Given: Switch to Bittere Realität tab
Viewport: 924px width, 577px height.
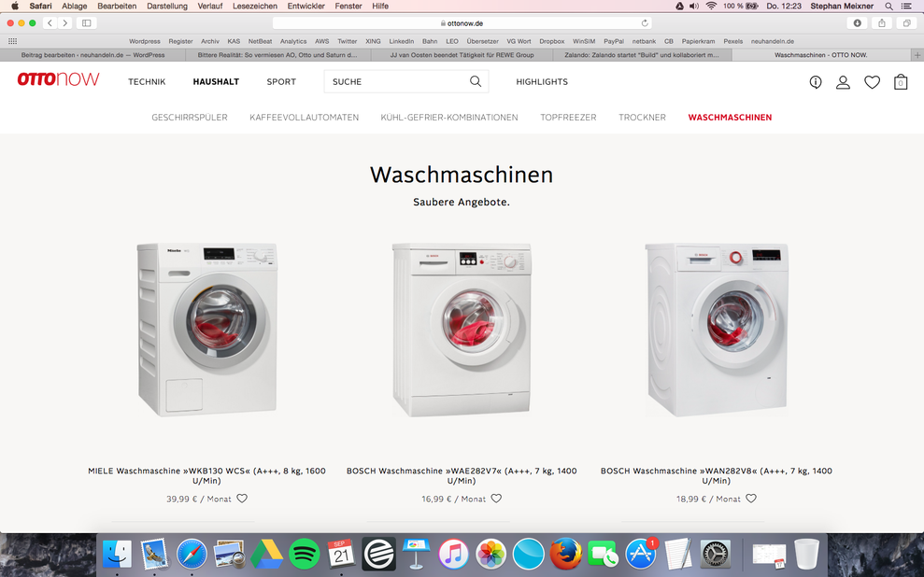Looking at the screenshot, I should pos(277,55).
